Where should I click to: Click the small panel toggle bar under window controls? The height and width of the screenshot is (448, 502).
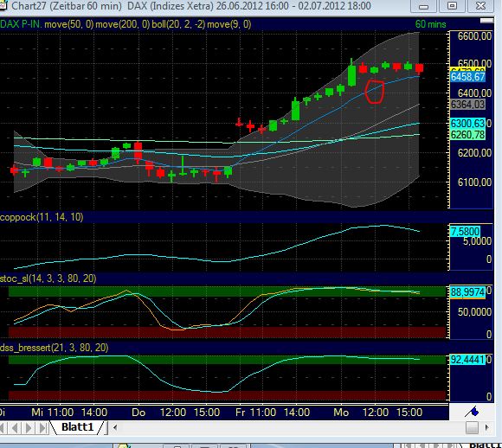pyautogui.click(x=486, y=21)
